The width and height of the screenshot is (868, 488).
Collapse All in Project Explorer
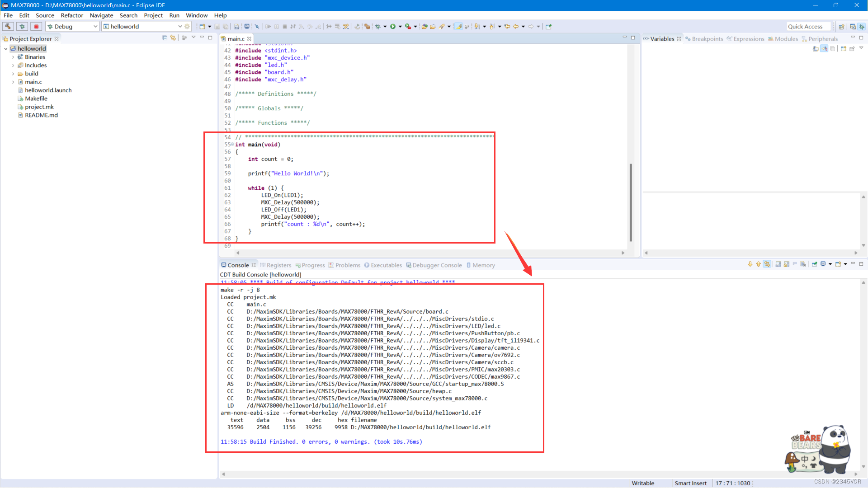click(165, 38)
